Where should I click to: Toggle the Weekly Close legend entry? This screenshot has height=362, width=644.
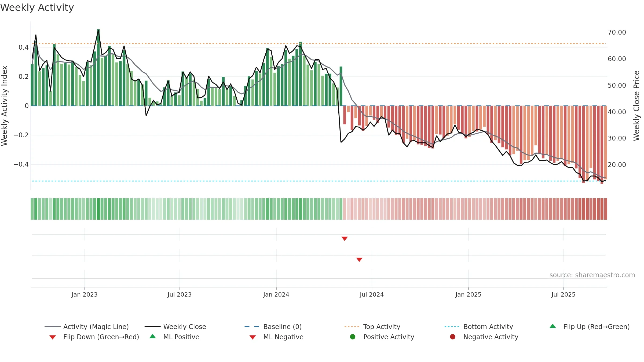pyautogui.click(x=175, y=327)
